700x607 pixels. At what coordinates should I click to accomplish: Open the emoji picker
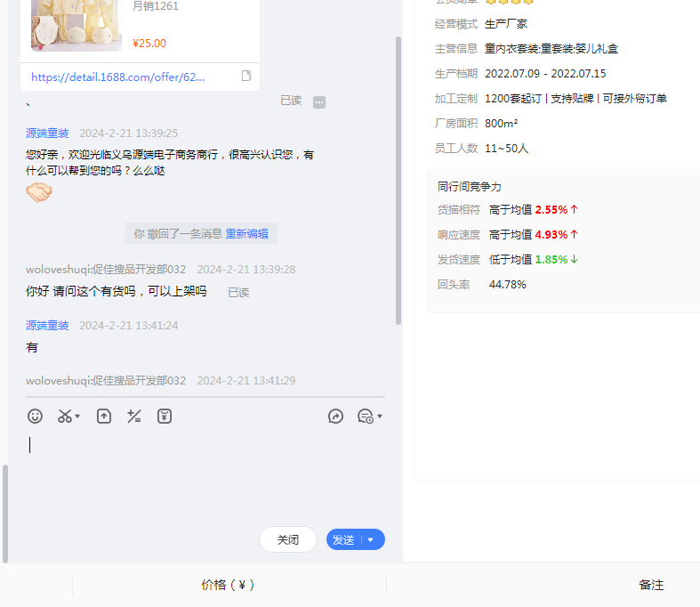(35, 416)
